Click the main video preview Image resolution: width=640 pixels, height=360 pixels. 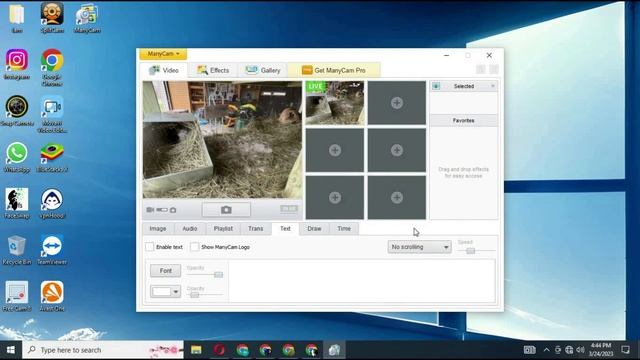[x=222, y=140]
